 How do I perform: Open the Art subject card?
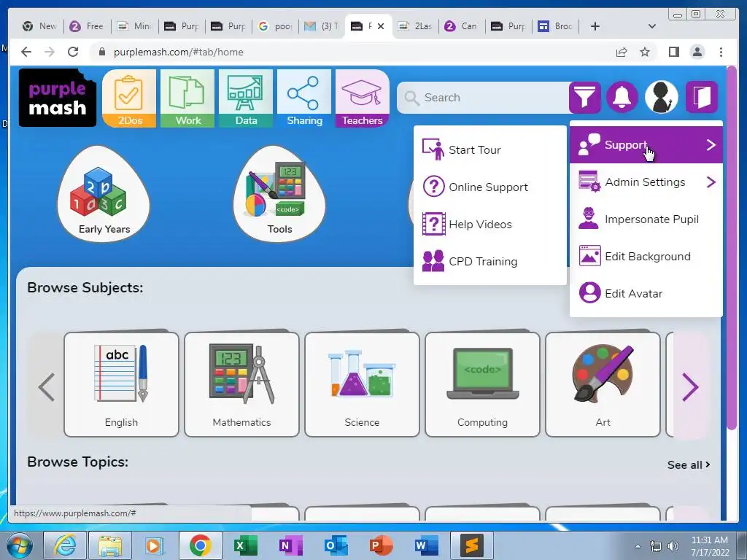point(603,384)
